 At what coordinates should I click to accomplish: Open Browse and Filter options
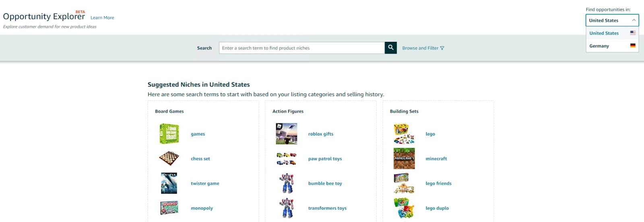420,48
